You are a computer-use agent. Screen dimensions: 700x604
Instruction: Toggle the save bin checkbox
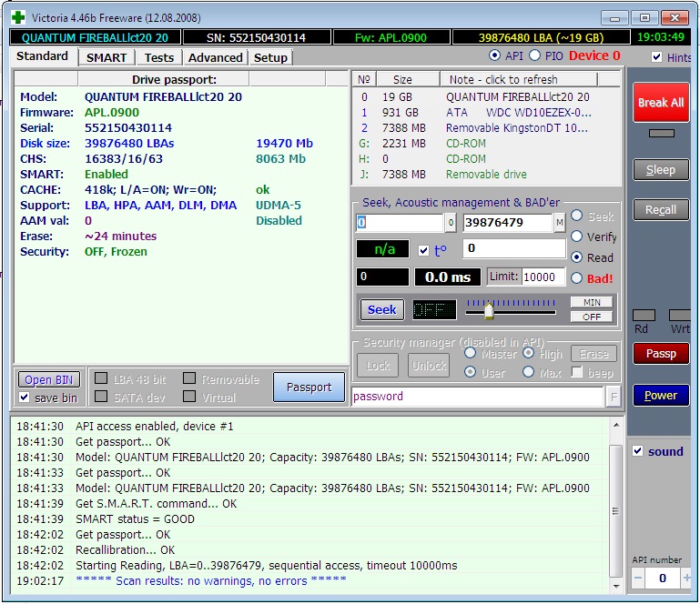coord(25,397)
